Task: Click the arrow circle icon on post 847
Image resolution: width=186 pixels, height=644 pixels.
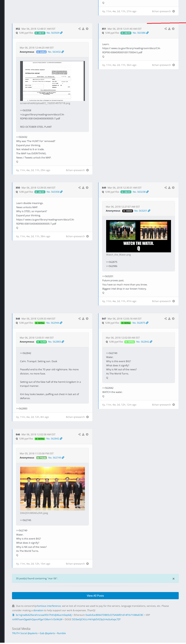Action: pyautogui.click(x=173, y=318)
